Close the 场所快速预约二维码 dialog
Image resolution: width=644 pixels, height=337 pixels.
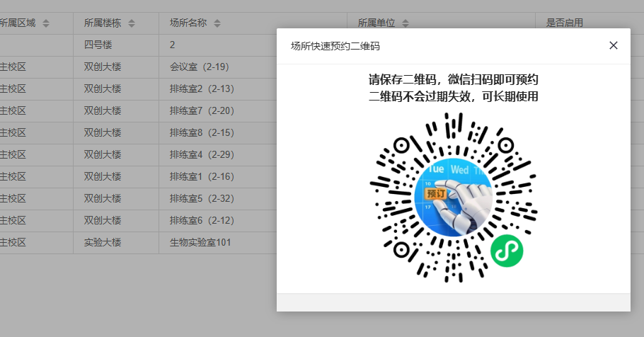(613, 45)
